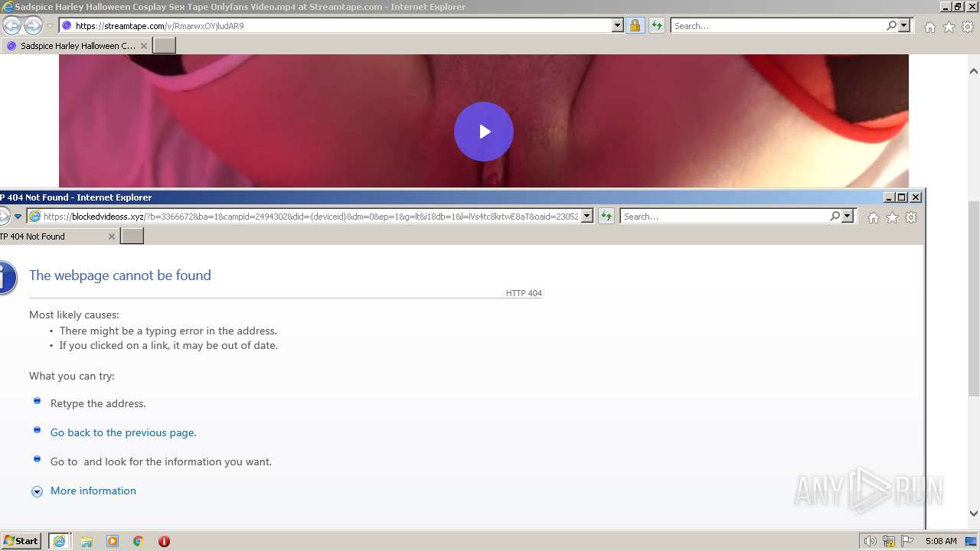980x551 pixels.
Task: Refresh the Streamtape page
Action: [x=657, y=25]
